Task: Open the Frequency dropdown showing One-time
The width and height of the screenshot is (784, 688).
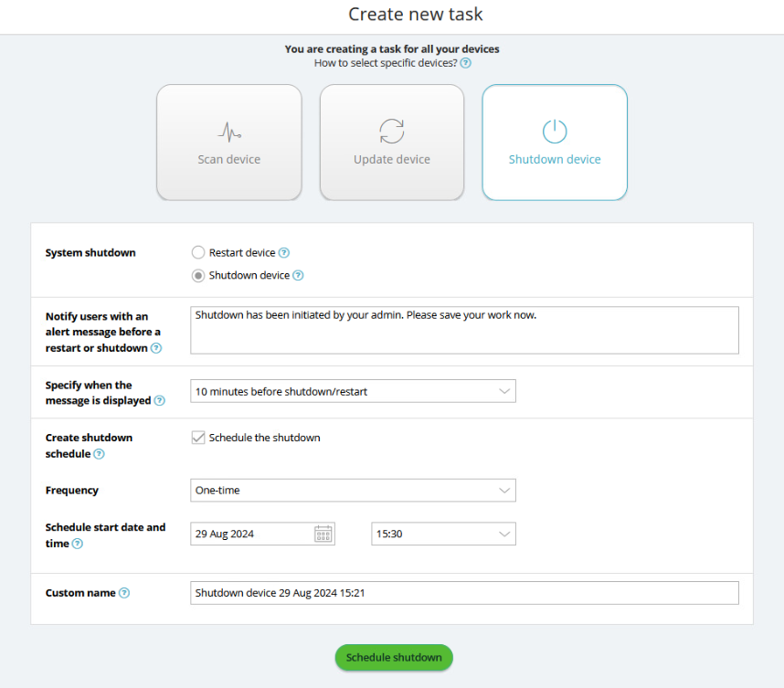Action: (x=353, y=491)
